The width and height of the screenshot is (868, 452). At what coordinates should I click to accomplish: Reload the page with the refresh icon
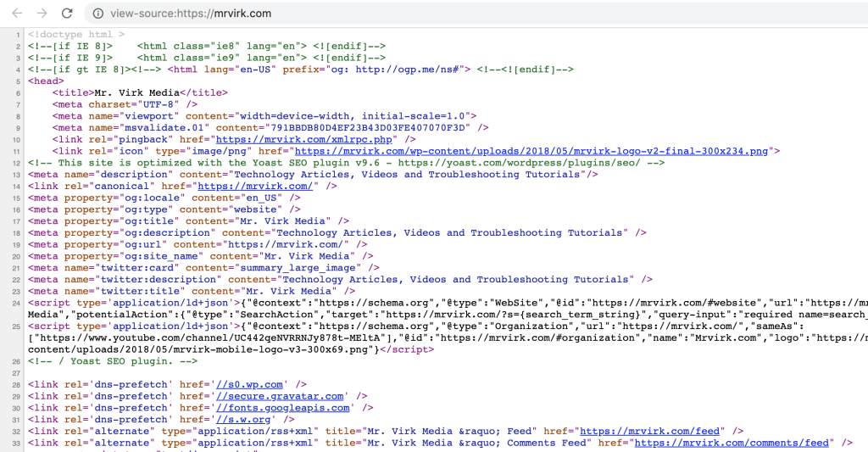(x=67, y=14)
